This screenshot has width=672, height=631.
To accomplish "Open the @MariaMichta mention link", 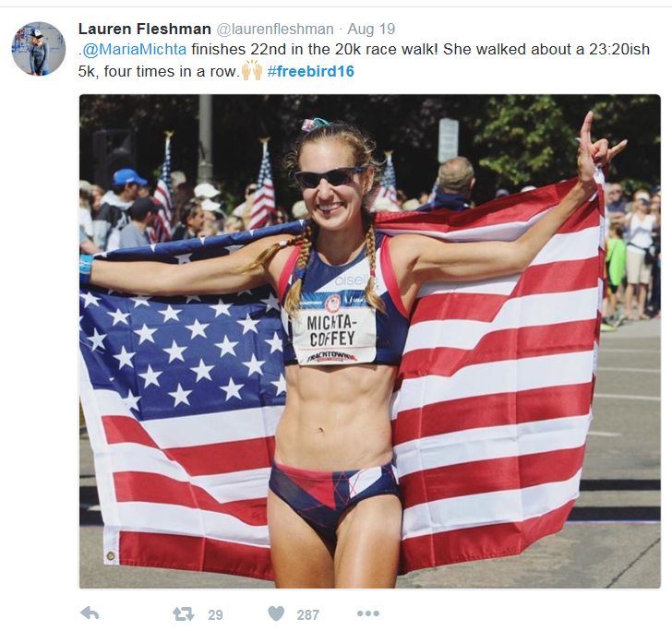I will [x=134, y=49].
